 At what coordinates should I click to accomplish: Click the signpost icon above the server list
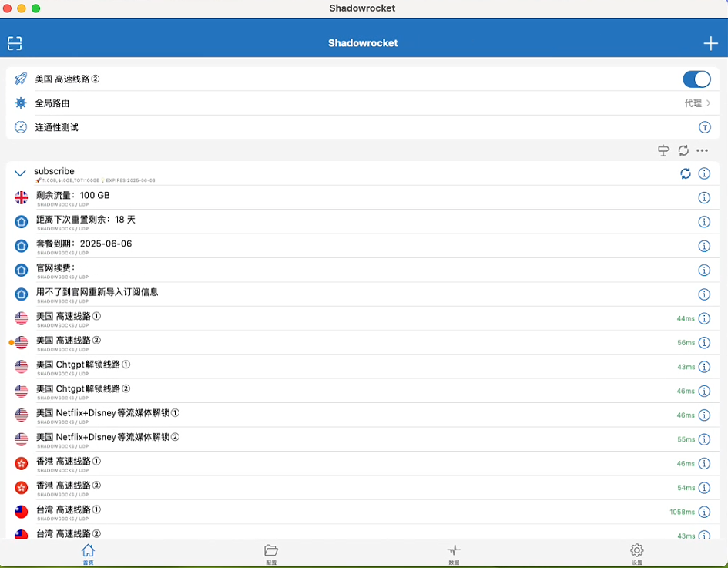(663, 151)
